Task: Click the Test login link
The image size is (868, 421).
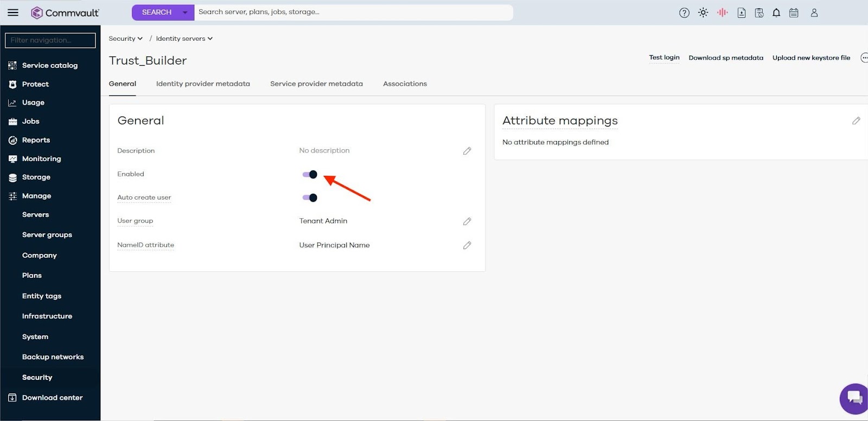Action: coord(664,58)
